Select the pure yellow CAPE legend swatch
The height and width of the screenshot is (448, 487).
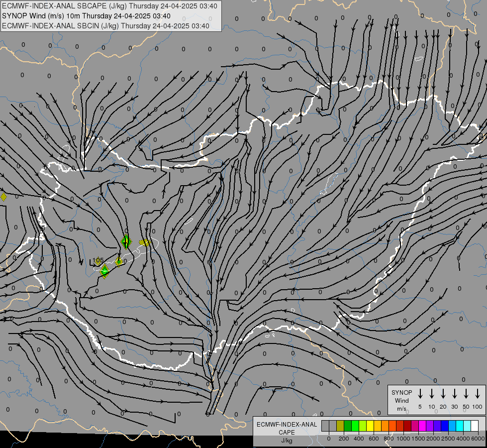coord(370,426)
